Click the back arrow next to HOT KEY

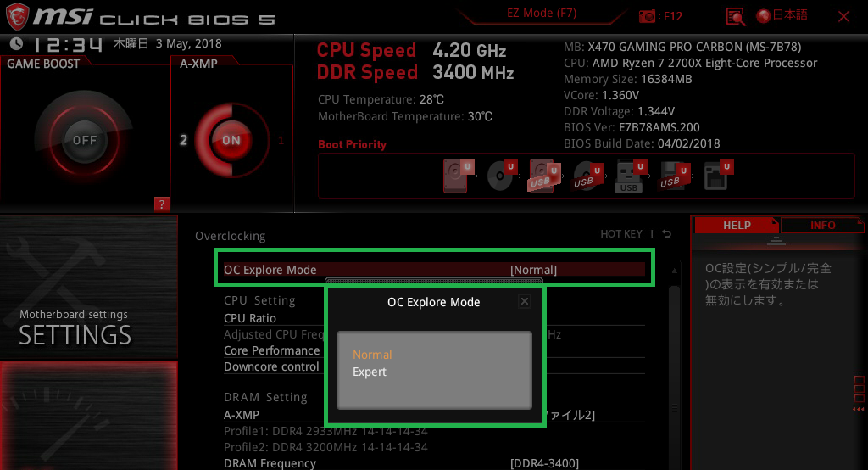tap(666, 234)
